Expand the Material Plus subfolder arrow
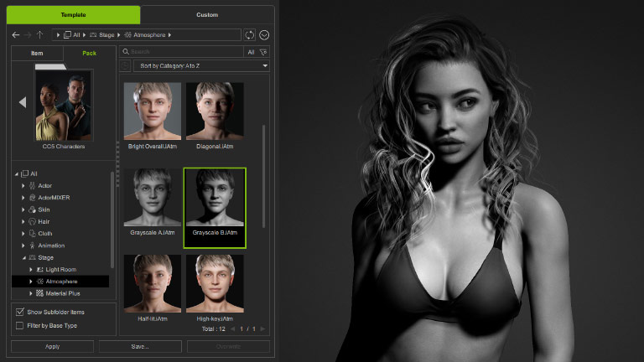 (x=31, y=293)
